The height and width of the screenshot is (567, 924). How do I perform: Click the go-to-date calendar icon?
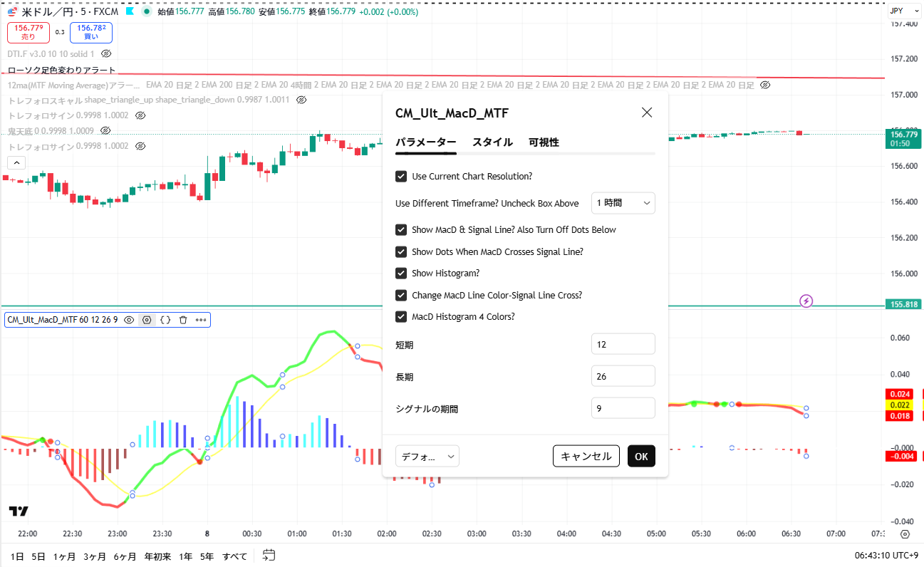coord(269,556)
